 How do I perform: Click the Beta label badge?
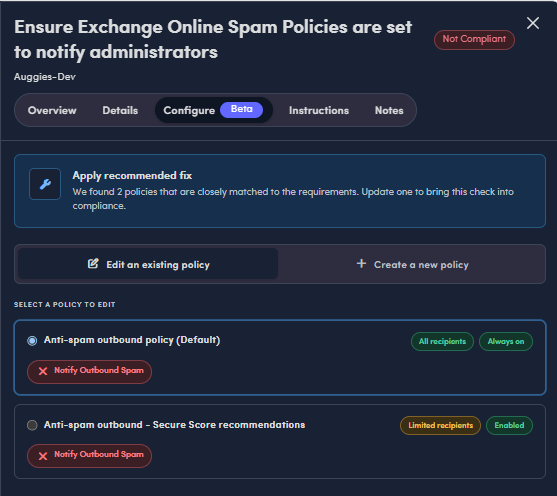[242, 109]
